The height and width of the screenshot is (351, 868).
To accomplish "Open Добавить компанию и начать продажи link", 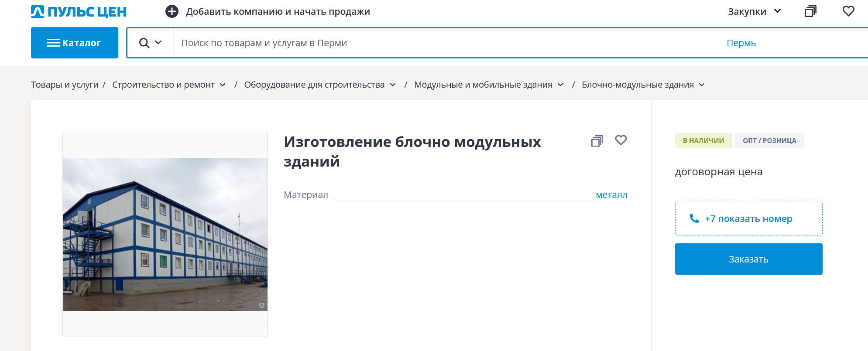I will 278,12.
